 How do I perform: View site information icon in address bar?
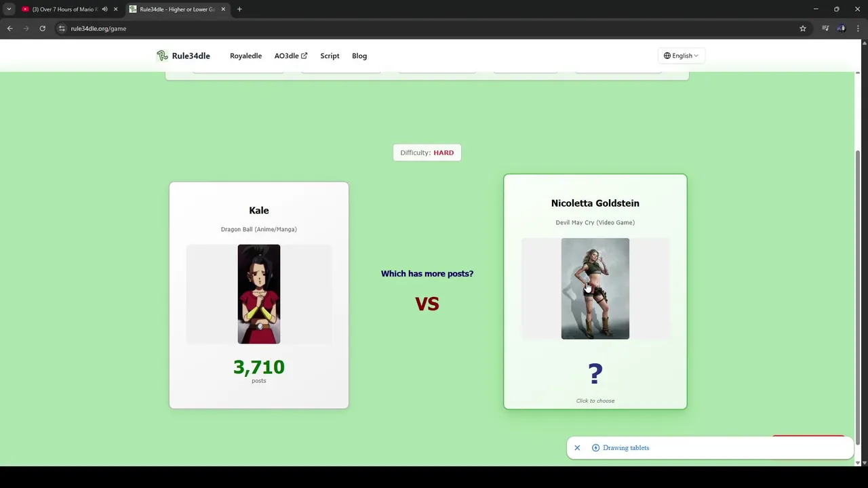pyautogui.click(x=62, y=28)
